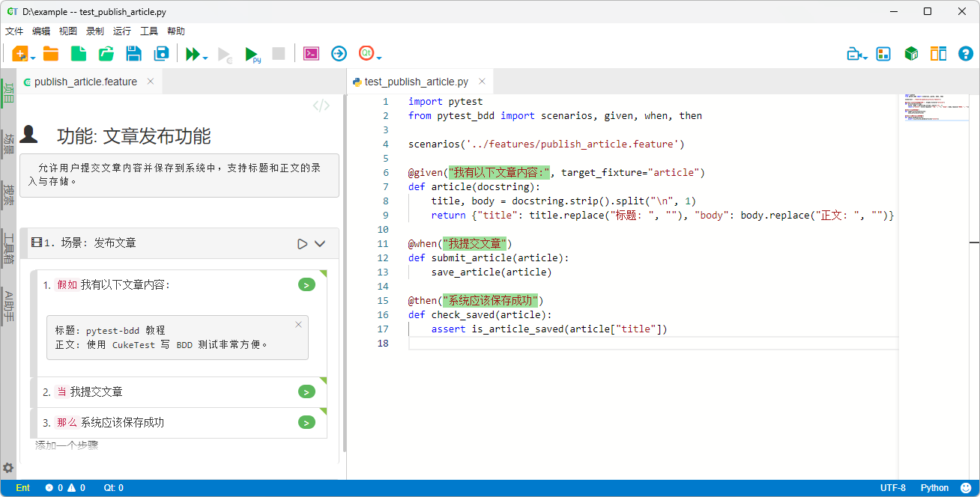This screenshot has width=980, height=497.
Task: Open the help documentation
Action: coord(966,53)
